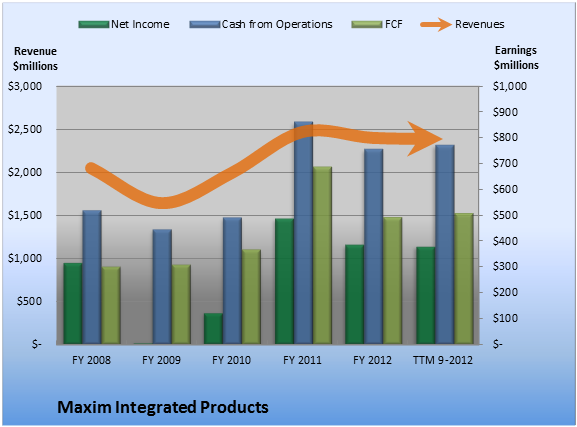Click the $100 earnings axis value
The height and width of the screenshot is (427, 577).
[505, 318]
